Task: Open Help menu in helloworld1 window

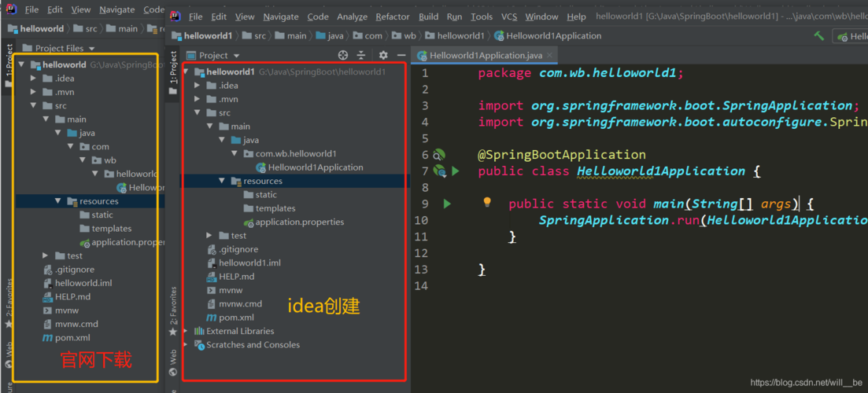Action: [x=576, y=17]
